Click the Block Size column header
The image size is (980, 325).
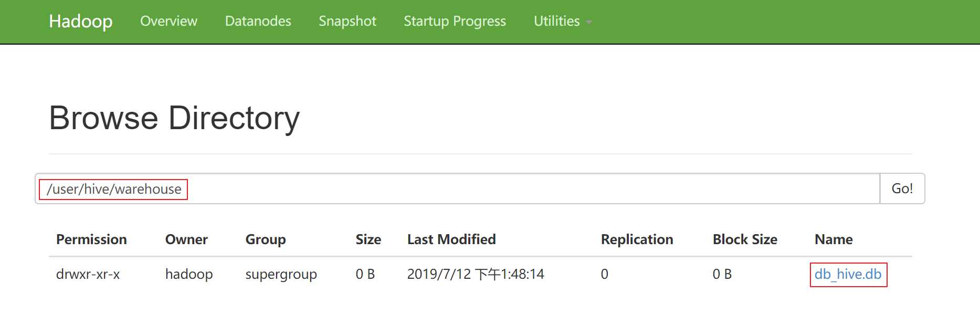745,239
